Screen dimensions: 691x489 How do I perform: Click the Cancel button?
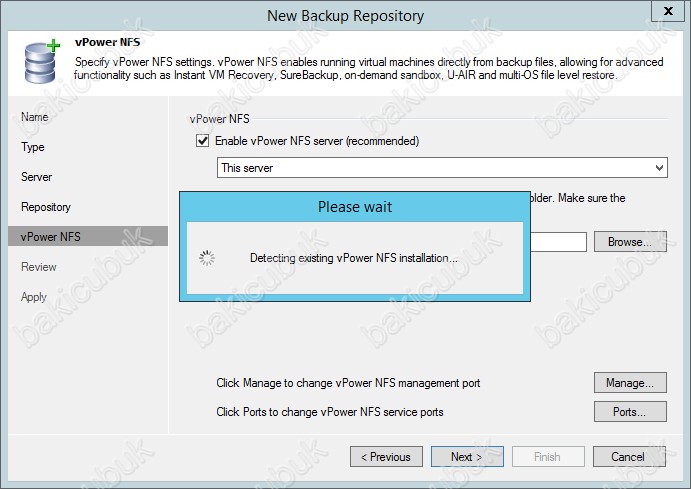click(x=629, y=457)
